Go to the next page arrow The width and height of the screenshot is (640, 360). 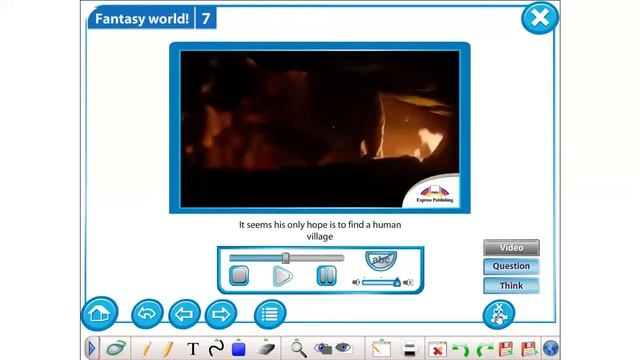221,314
